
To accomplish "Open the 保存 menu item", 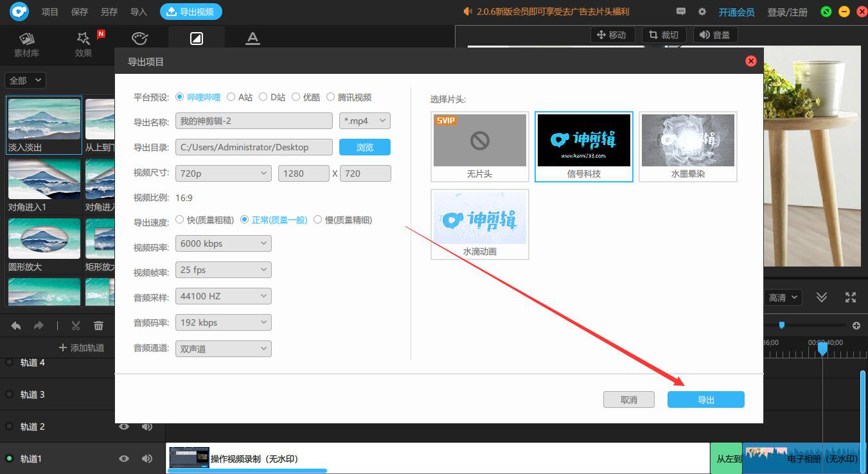I will pos(80,12).
